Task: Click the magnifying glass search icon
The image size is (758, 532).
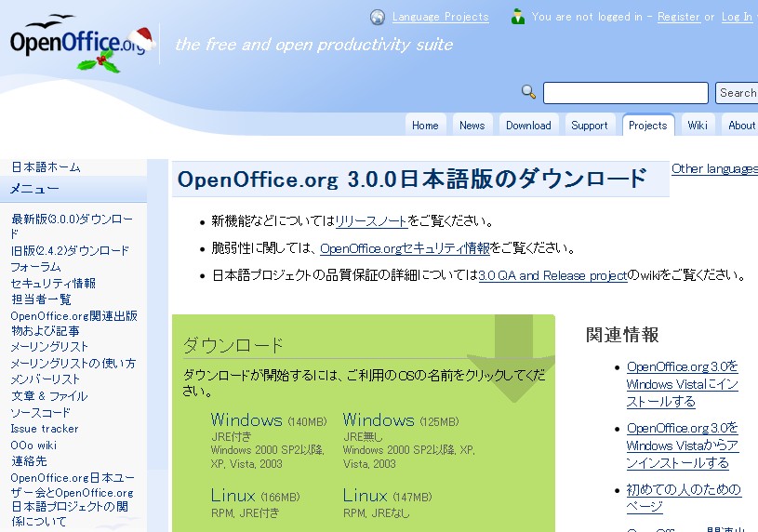Action: [x=528, y=91]
